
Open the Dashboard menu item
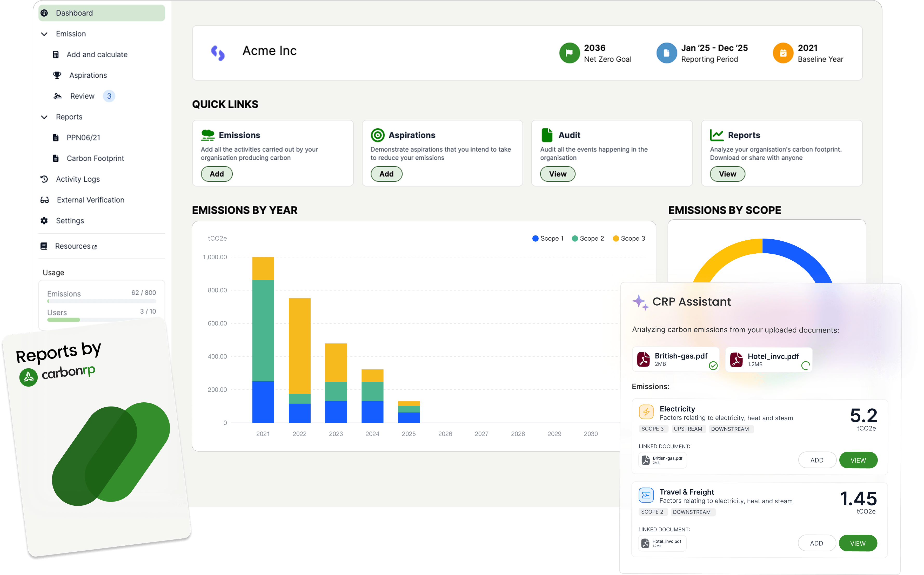point(102,13)
